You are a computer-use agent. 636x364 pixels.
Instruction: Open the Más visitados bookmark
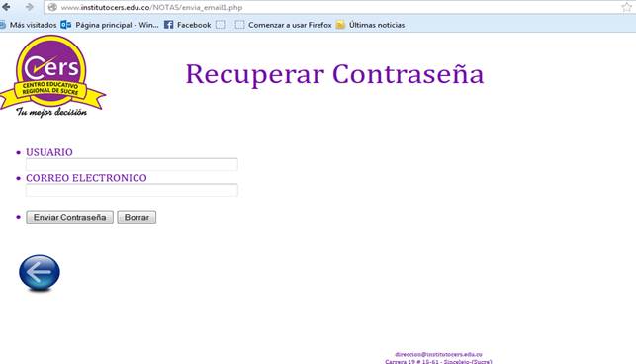click(x=33, y=25)
